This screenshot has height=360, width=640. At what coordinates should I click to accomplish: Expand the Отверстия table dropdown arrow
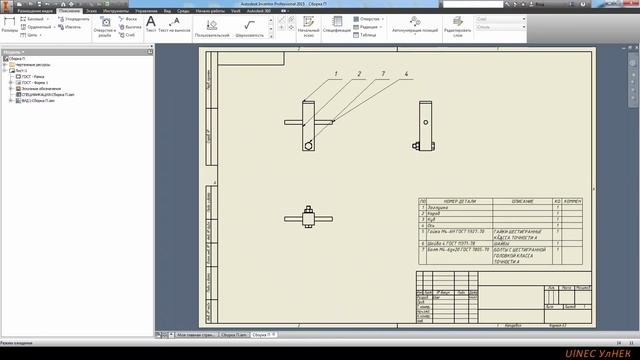coord(383,19)
